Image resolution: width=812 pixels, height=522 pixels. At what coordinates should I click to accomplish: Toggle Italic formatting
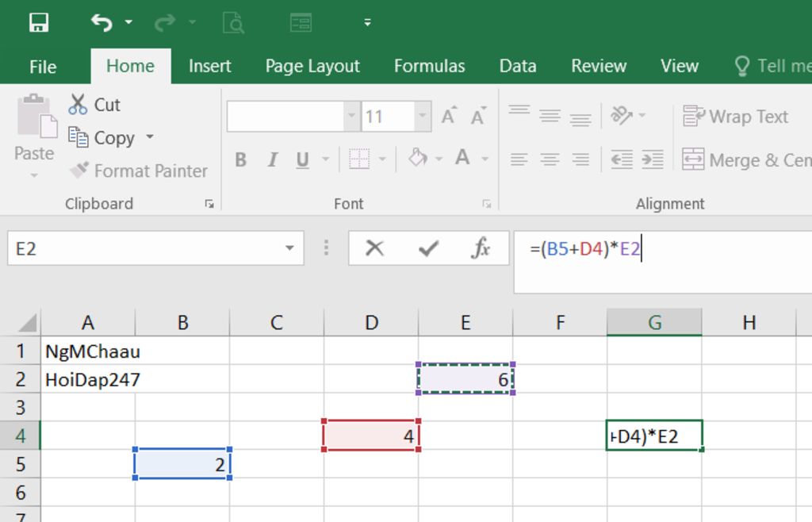(x=272, y=160)
